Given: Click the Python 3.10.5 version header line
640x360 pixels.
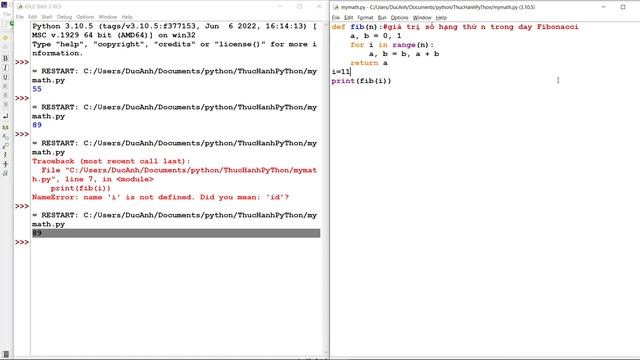Looking at the screenshot, I should (x=174, y=26).
